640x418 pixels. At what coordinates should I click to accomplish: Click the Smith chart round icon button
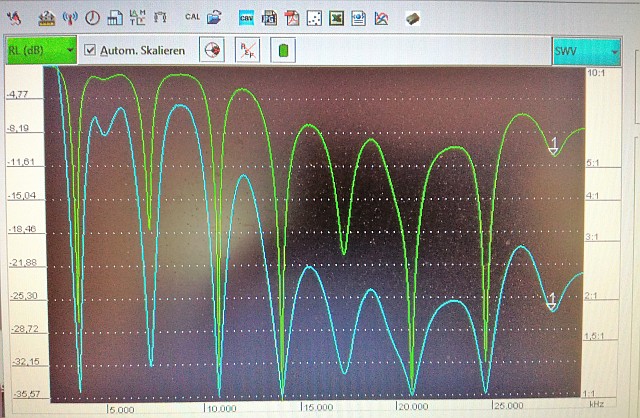point(211,50)
